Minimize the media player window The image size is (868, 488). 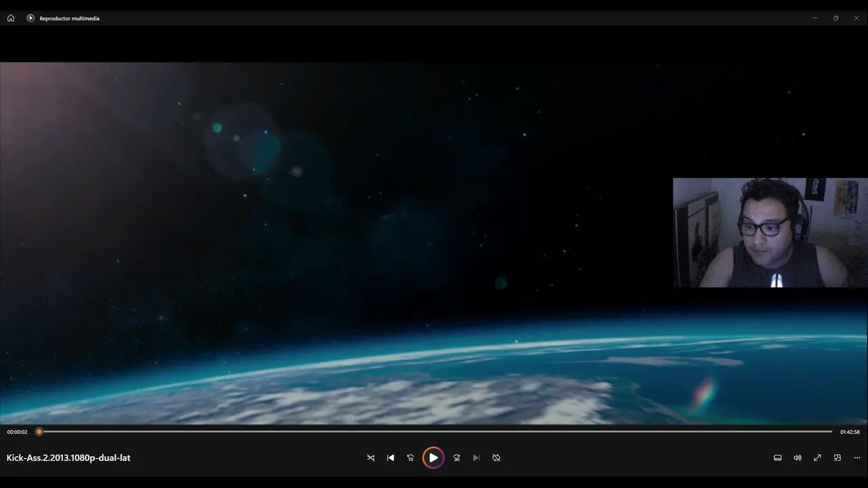tap(815, 18)
